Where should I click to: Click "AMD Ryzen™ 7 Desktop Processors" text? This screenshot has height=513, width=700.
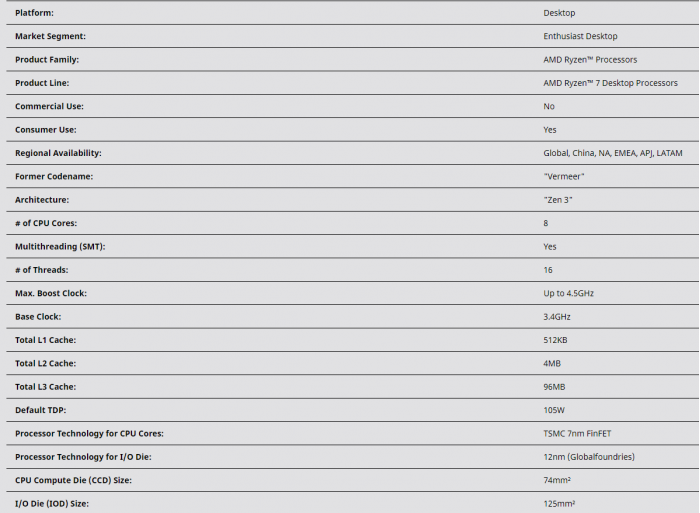pos(610,83)
